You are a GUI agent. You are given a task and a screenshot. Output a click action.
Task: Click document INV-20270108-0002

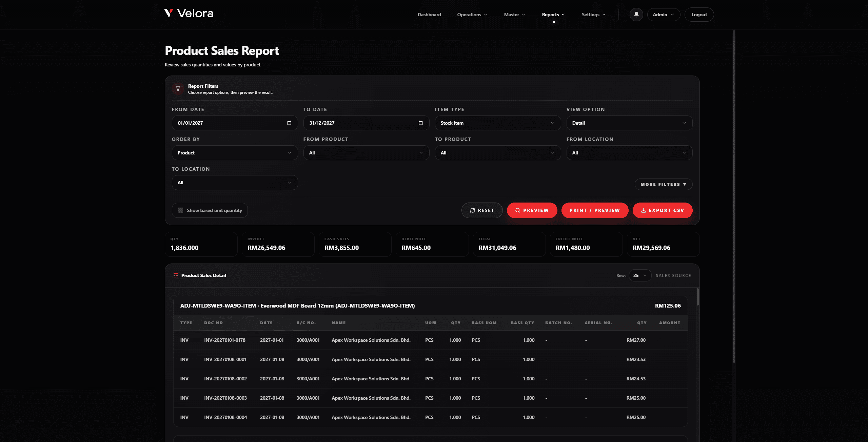pyautogui.click(x=225, y=379)
